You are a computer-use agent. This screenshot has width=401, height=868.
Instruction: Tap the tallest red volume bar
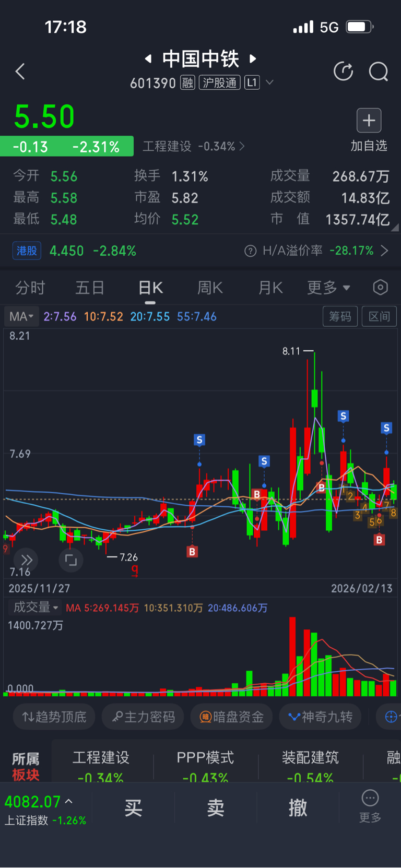tap(292, 657)
